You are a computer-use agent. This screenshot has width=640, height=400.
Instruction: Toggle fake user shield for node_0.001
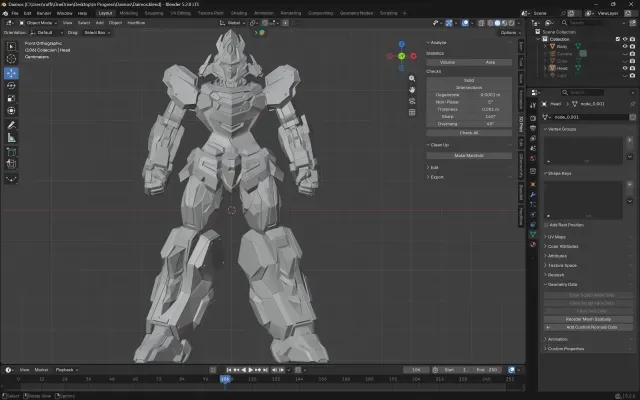632,117
